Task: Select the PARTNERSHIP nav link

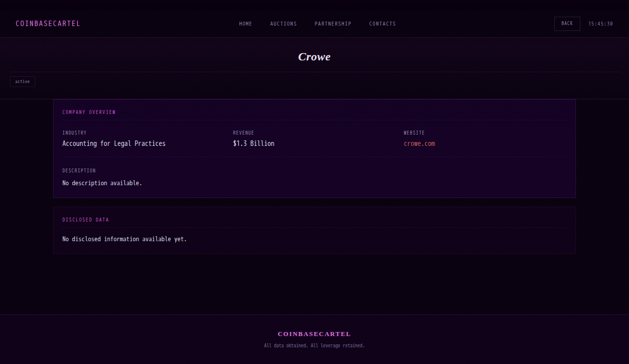Action: pyautogui.click(x=333, y=24)
